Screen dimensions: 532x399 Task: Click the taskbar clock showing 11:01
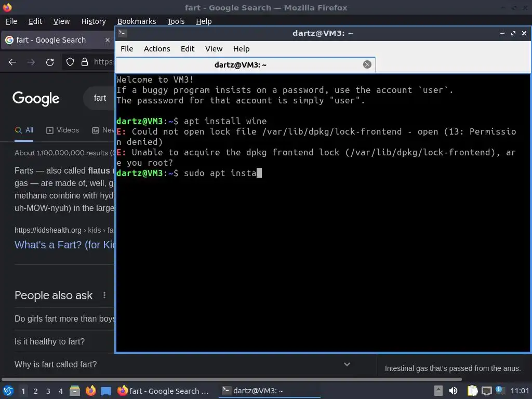520,391
